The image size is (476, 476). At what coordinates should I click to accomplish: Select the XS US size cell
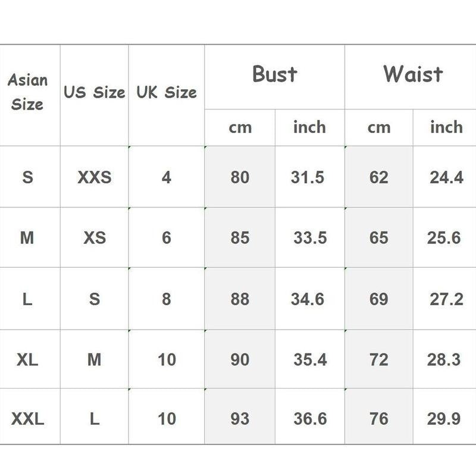pos(94,238)
